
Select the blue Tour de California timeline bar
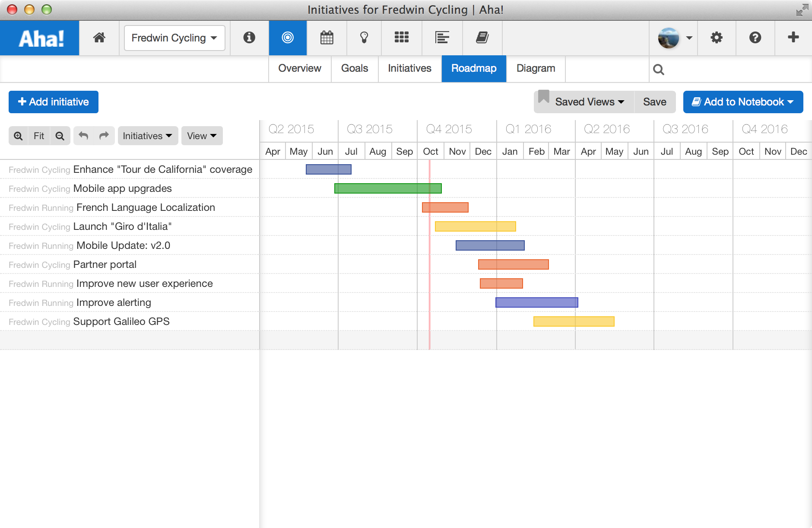click(x=329, y=169)
